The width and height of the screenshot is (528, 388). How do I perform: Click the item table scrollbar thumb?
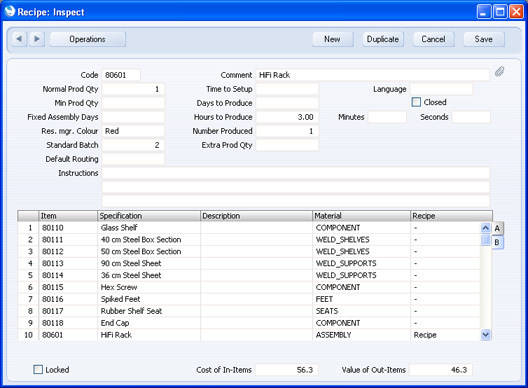485,239
